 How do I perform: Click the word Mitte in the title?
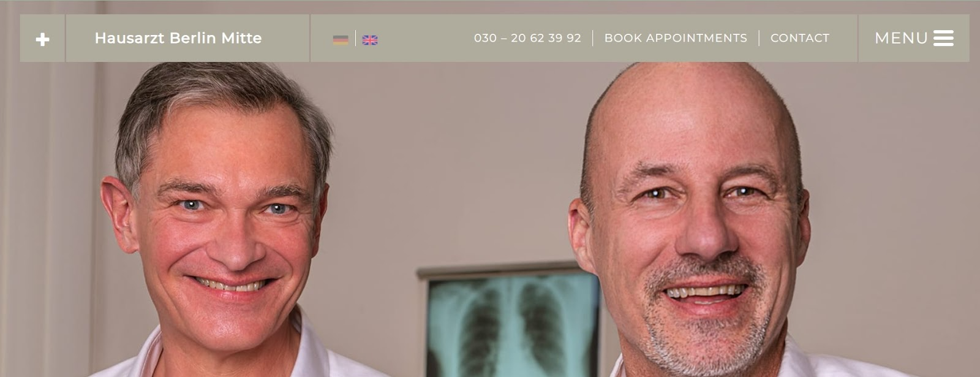point(241,38)
